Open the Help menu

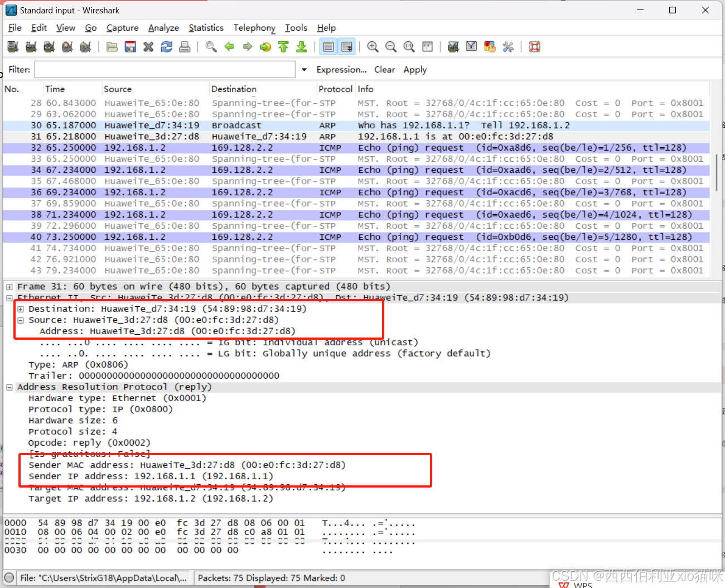[326, 28]
